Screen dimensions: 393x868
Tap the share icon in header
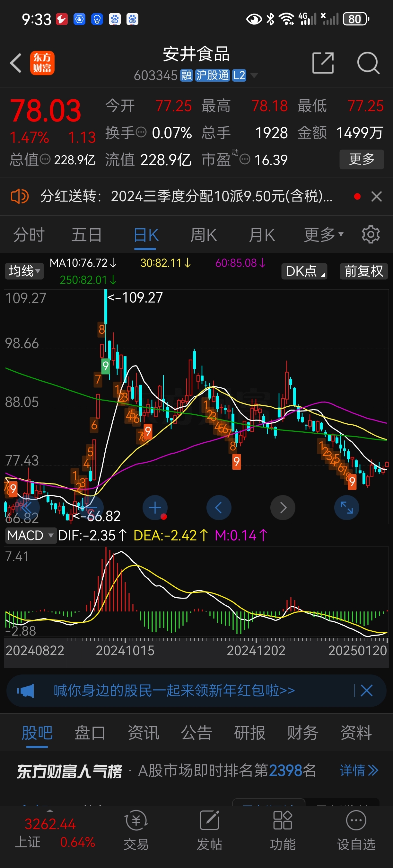tap(323, 63)
